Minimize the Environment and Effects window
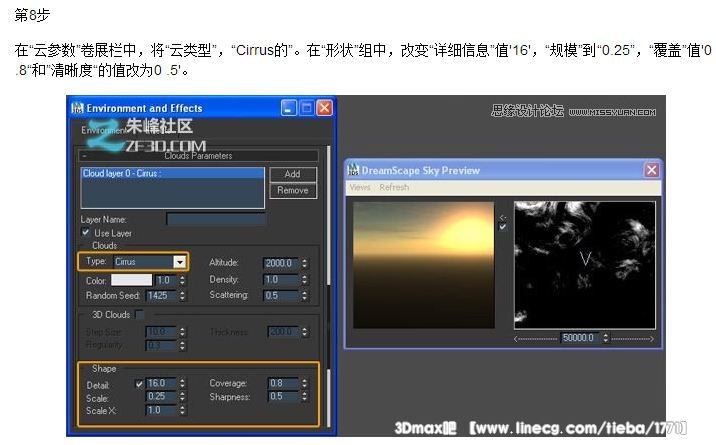This screenshot has width=716, height=445. point(289,108)
